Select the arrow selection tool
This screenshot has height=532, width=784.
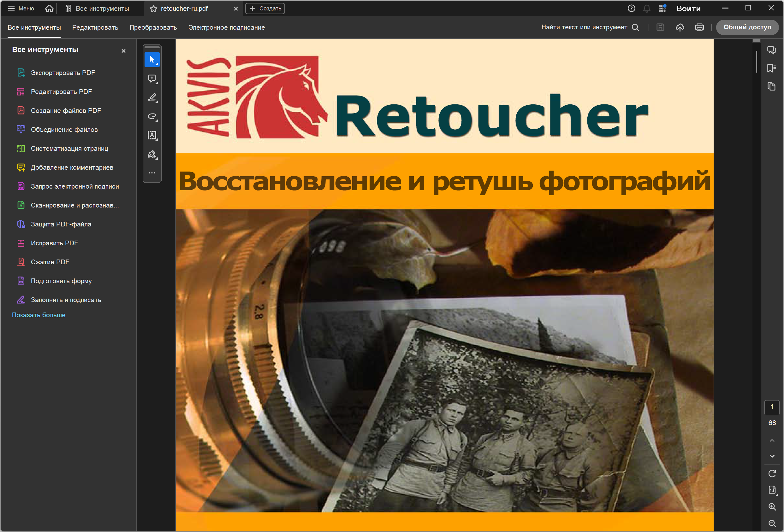coord(152,60)
